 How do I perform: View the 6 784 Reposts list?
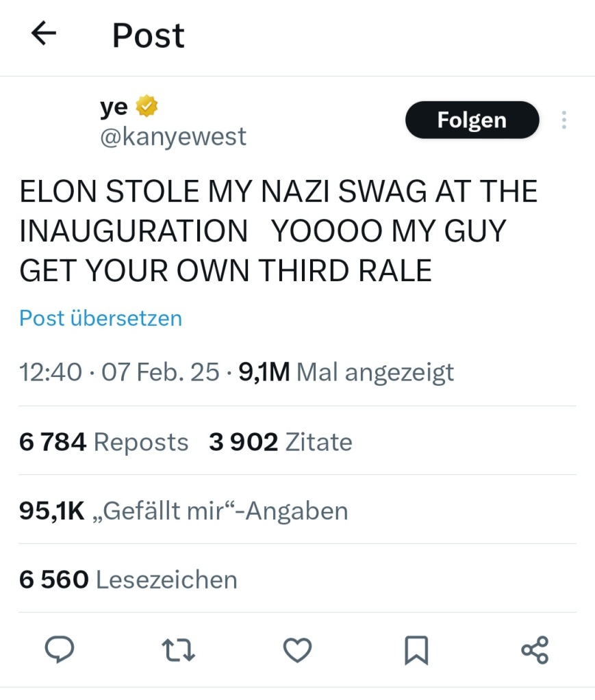pos(104,442)
